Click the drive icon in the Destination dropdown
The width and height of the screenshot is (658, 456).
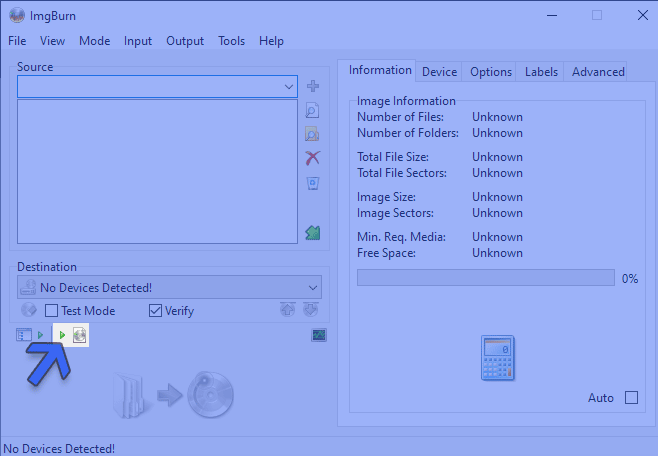(x=29, y=287)
